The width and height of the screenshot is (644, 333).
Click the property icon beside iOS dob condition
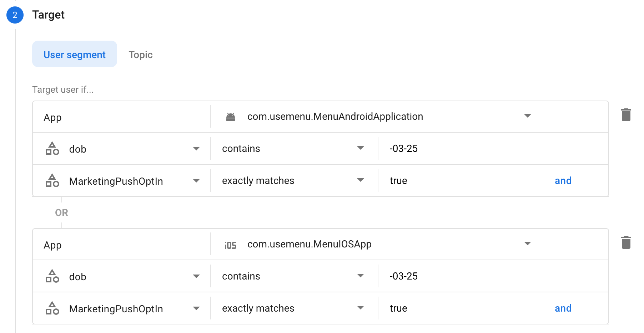tap(52, 276)
